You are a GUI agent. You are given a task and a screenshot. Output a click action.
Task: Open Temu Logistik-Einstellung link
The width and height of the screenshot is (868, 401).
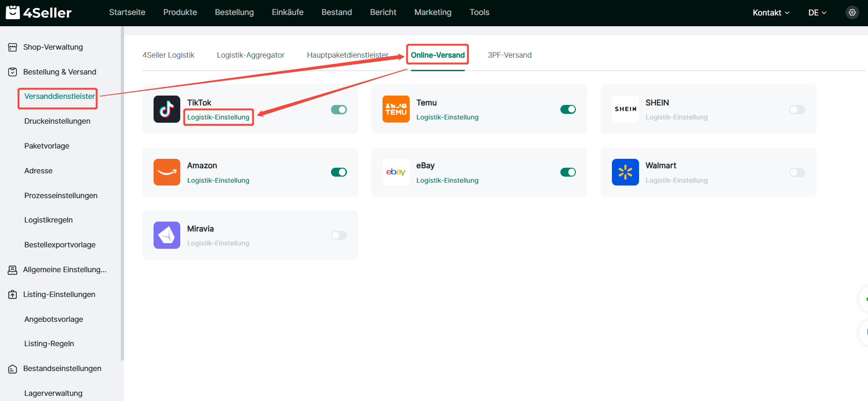447,117
